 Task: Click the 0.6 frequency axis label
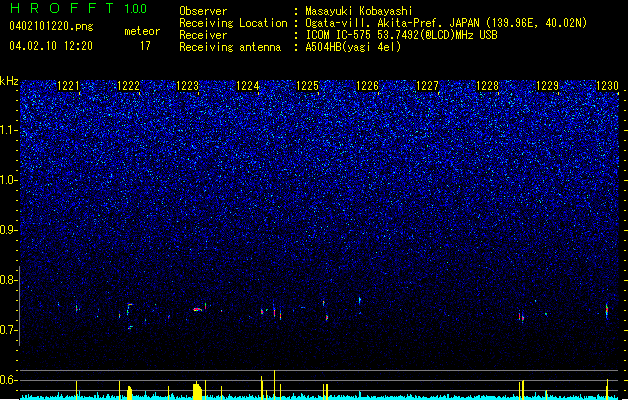[9, 380]
